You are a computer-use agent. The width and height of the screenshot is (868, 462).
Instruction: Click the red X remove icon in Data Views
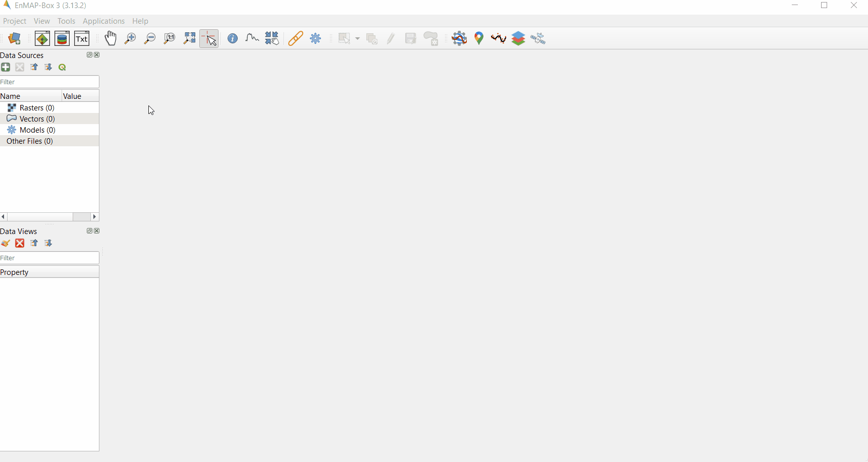tap(20, 243)
